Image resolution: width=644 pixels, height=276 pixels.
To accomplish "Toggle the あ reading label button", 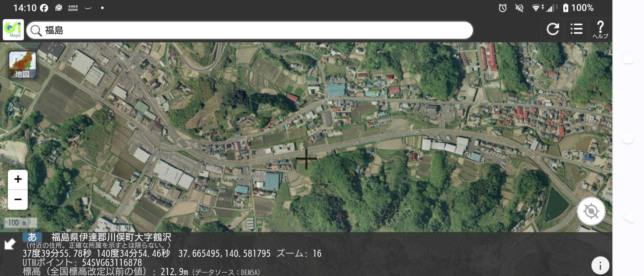I will (32, 237).
